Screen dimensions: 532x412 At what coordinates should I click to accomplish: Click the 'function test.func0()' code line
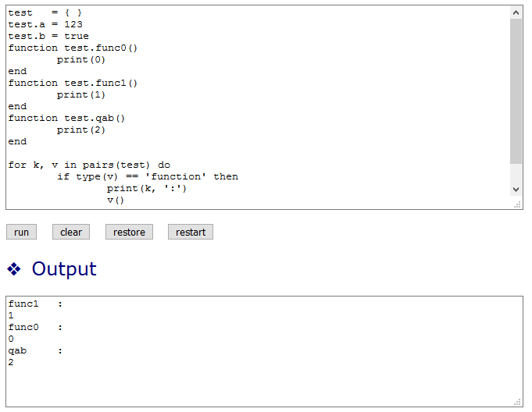[x=73, y=48]
